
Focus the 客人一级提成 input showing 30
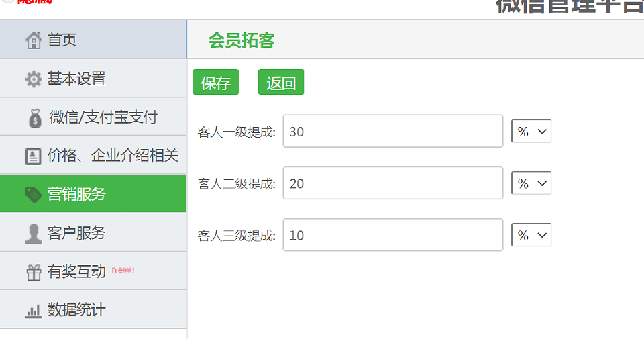pos(393,131)
